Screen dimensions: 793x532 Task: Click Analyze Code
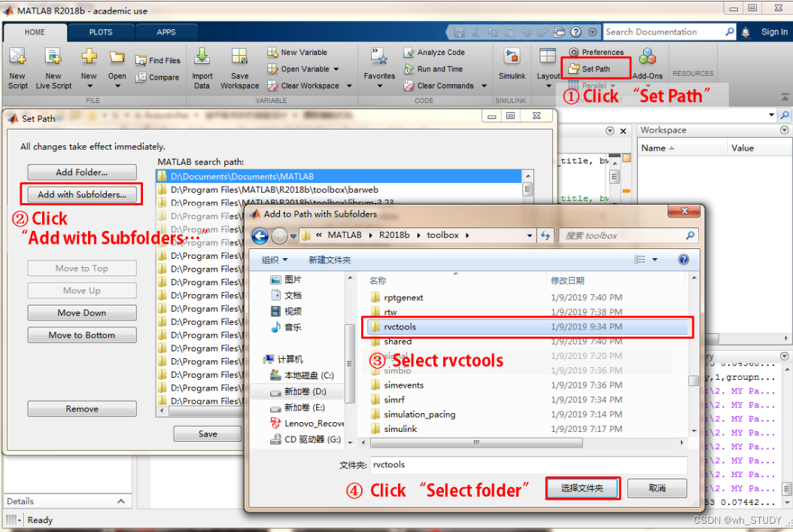pos(434,52)
